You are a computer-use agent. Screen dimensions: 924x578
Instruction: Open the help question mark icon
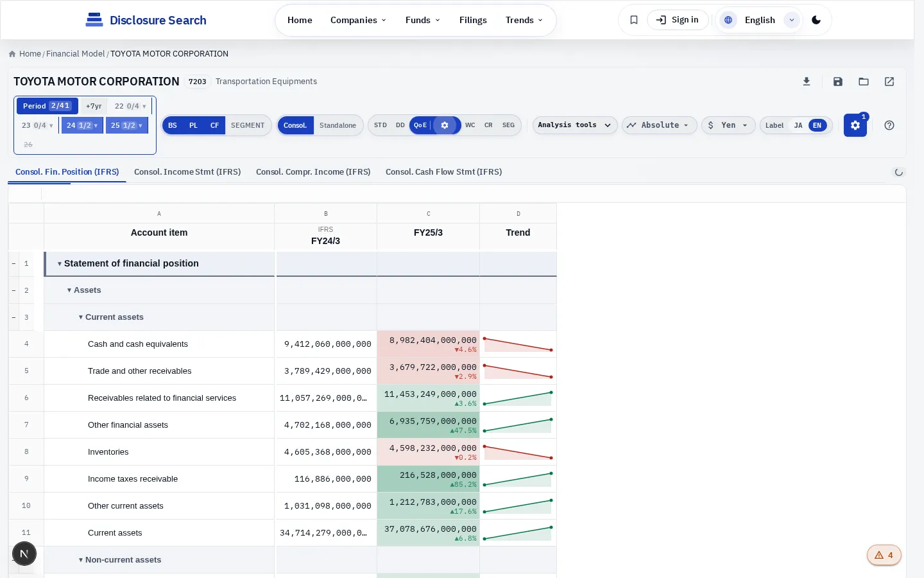(889, 125)
